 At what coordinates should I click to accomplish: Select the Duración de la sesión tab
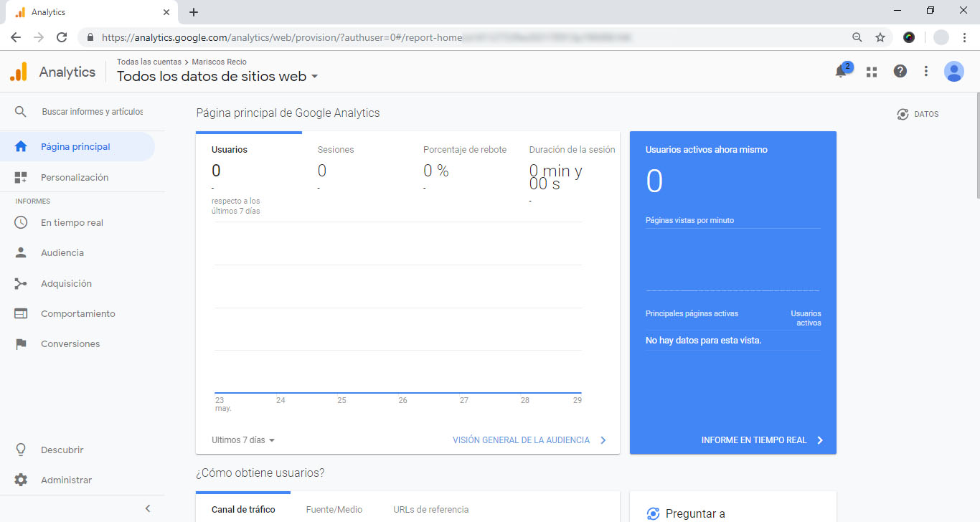coord(567,175)
